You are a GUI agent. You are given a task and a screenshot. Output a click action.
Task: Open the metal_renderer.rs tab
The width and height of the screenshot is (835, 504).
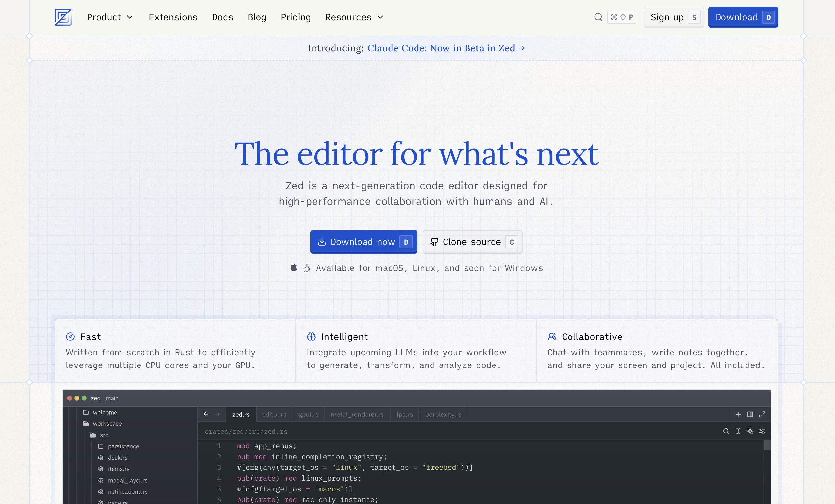click(x=357, y=414)
